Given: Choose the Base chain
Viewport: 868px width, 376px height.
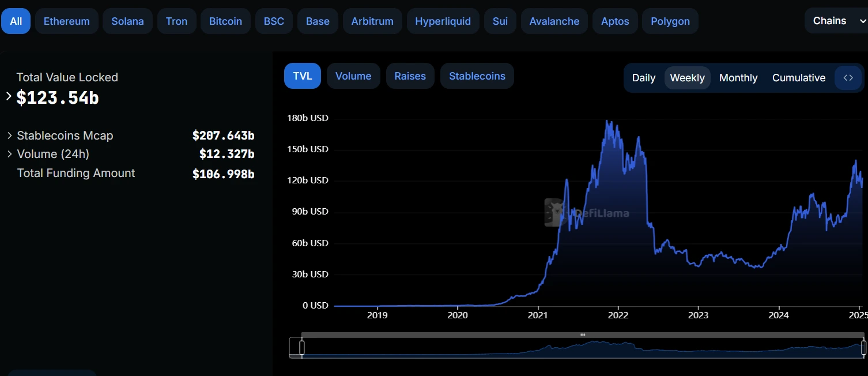Looking at the screenshot, I should [x=318, y=21].
